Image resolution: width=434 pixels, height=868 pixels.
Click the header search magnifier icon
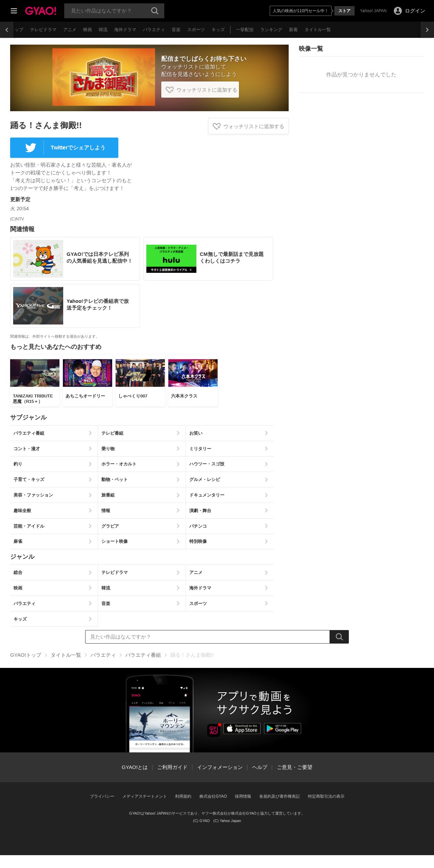(x=154, y=11)
